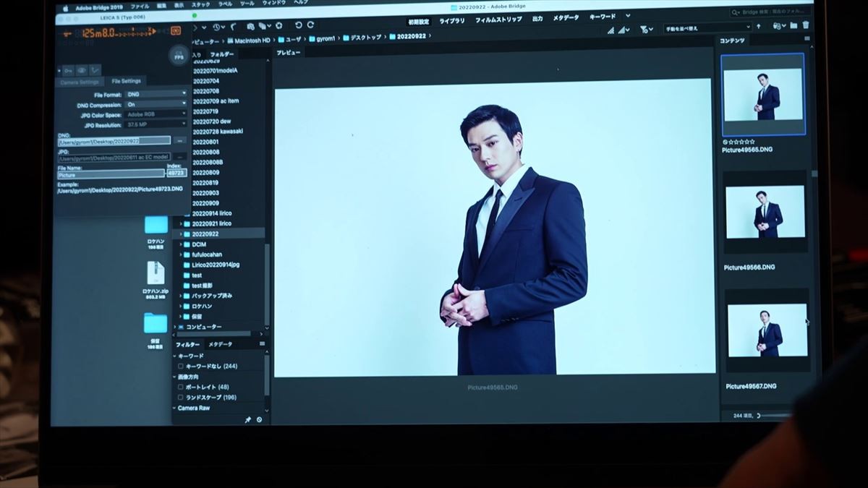
Task: Check the ランドスケープ (196) filter
Action: 181,398
